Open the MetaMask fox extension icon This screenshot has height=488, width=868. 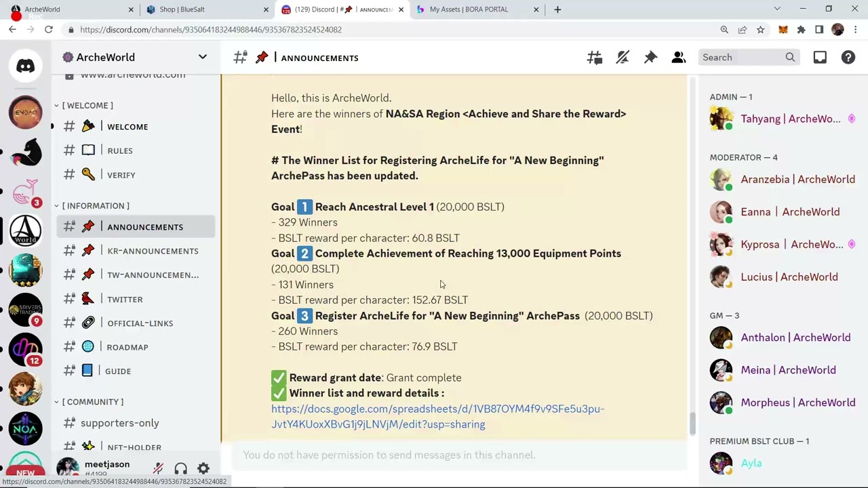click(783, 30)
